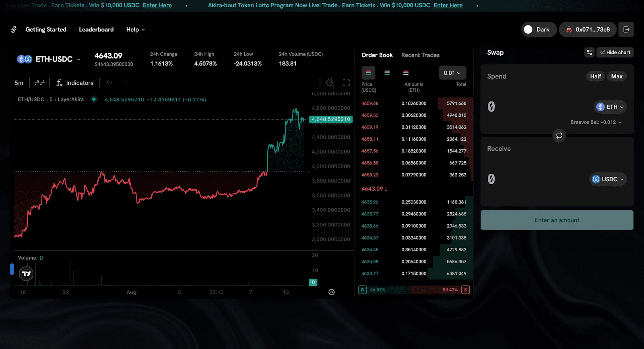644x349 pixels.
Task: Open chart settings gear icon
Action: [332, 292]
